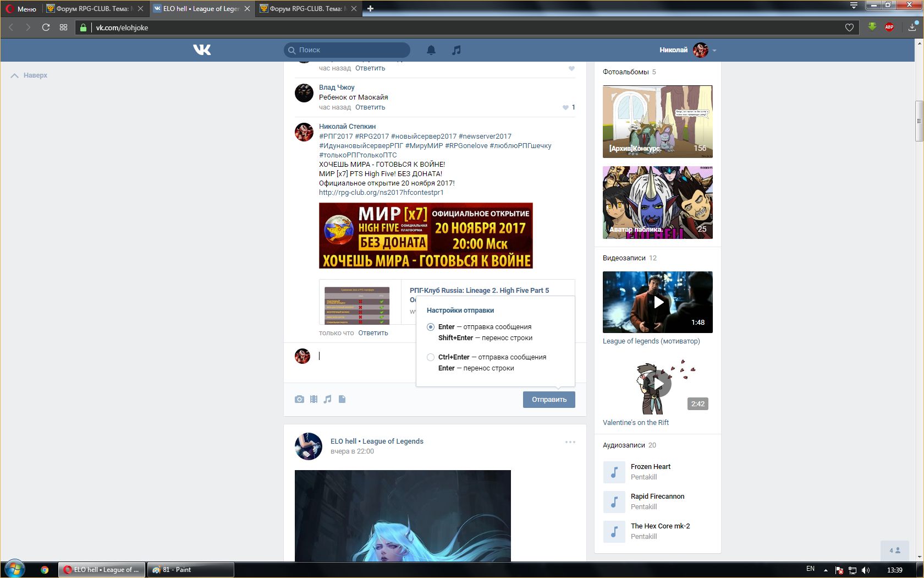Open the rpg-club.org contest link
Screen dimensions: 924x578
[381, 193]
